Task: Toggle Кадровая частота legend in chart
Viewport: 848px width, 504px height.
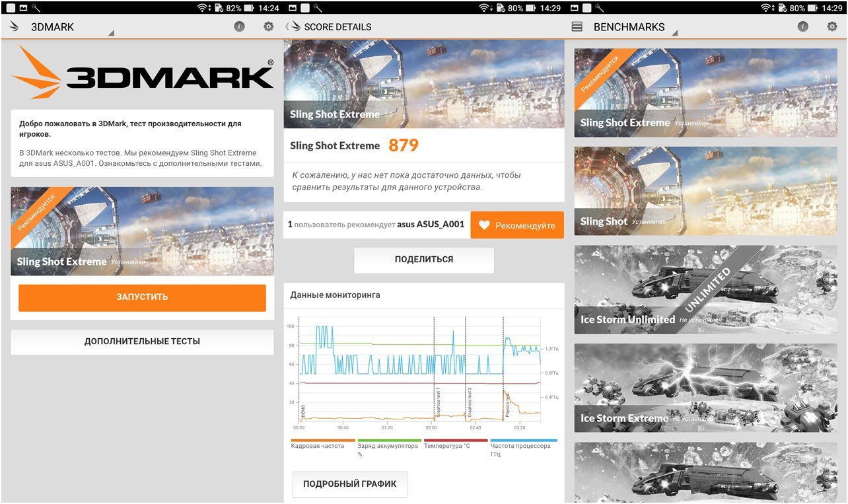Action: point(318,446)
